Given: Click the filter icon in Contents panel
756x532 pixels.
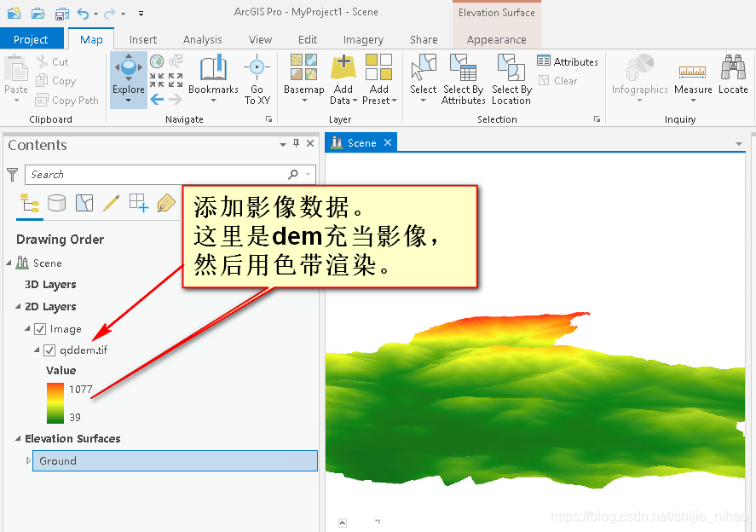Looking at the screenshot, I should coord(12,173).
